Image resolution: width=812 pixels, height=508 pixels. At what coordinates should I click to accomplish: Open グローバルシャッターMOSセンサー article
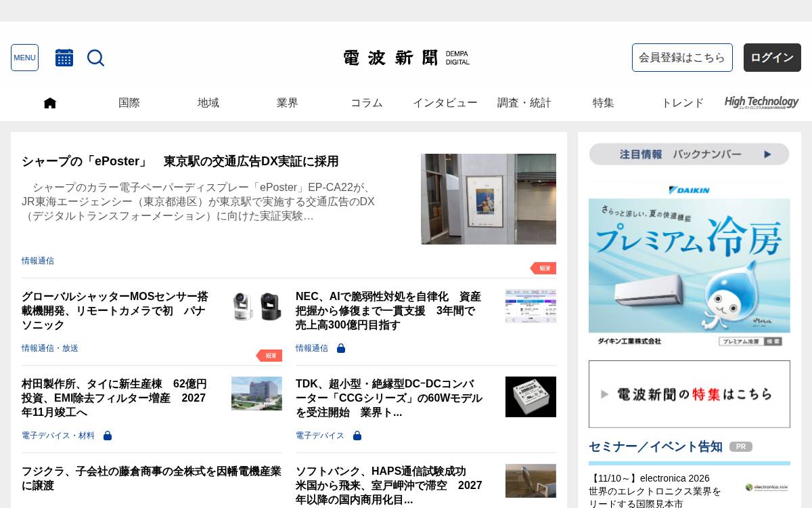[115, 311]
